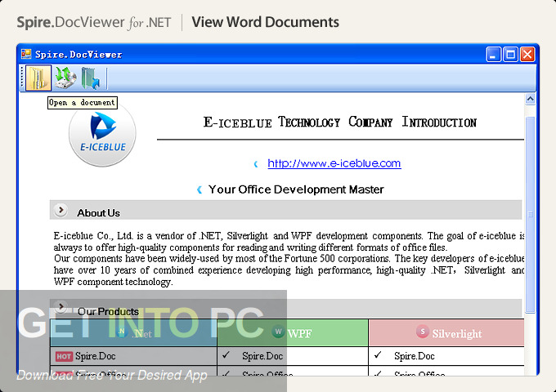Viewport: 556px width, 392px height.
Task: Click the E-iceblue Technology Company Introduction title
Action: coord(339,122)
